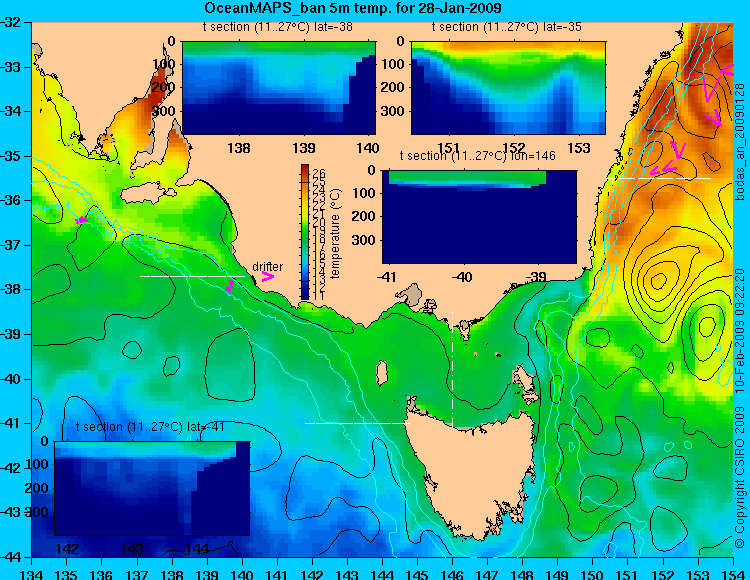750x580 pixels.
Task: Click the 'bodas_an_20090128' vertical text
Action: (x=740, y=142)
